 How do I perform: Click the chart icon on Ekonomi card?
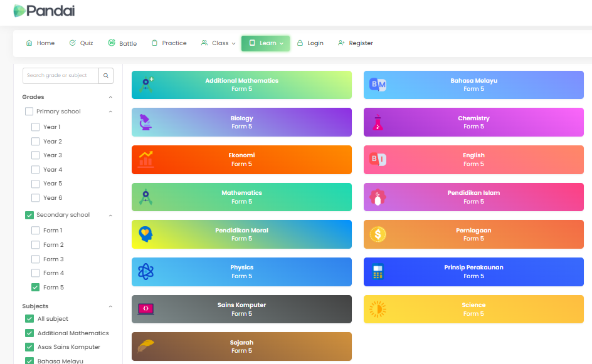(145, 159)
